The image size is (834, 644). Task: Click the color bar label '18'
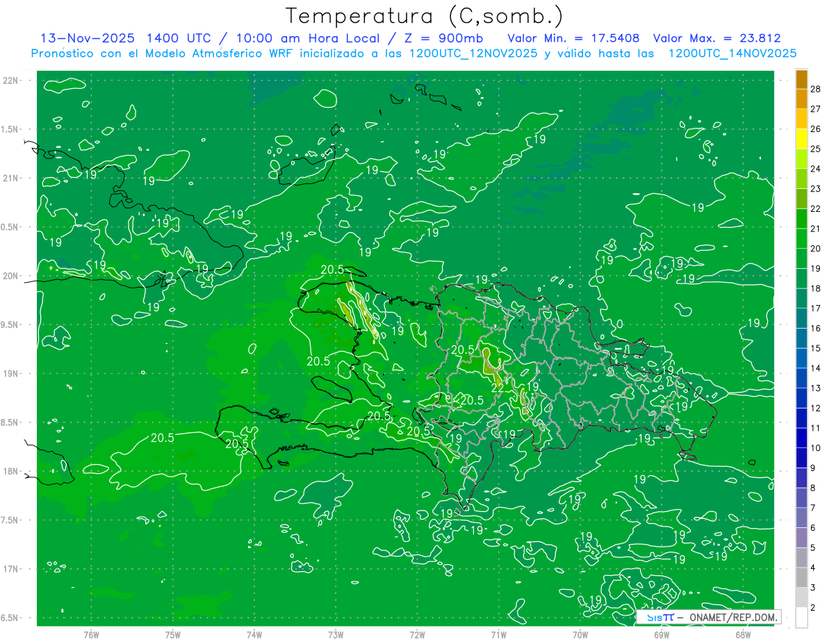point(816,288)
